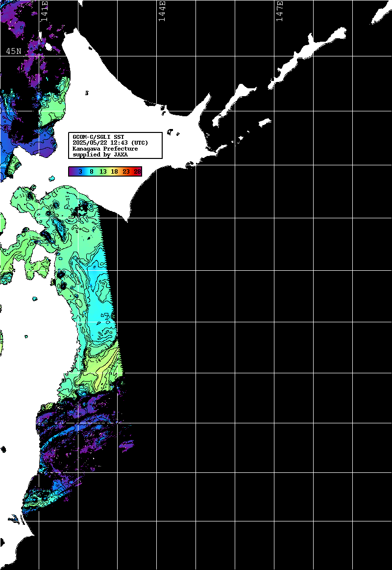The height and width of the screenshot is (570, 392).
Task: Click the "147E" longitude label
Action: (279, 11)
